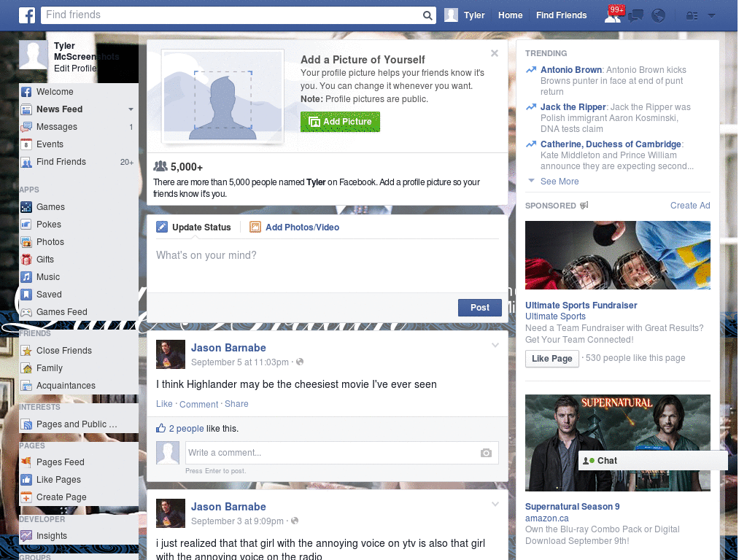
Task: Open the Games app icon
Action: pyautogui.click(x=26, y=207)
